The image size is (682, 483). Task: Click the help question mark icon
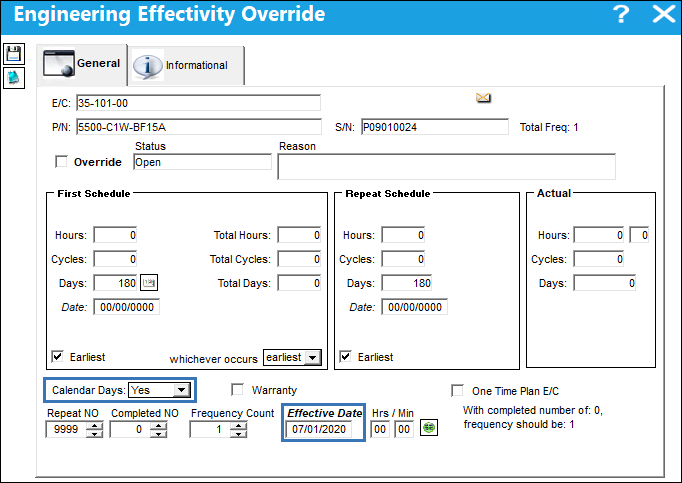[621, 14]
